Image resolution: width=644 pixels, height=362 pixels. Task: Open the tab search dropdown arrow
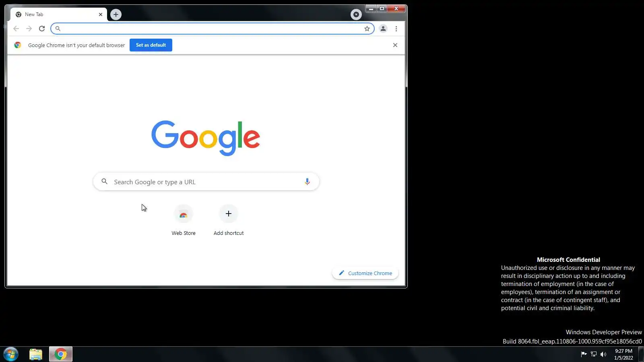pyautogui.click(x=356, y=15)
